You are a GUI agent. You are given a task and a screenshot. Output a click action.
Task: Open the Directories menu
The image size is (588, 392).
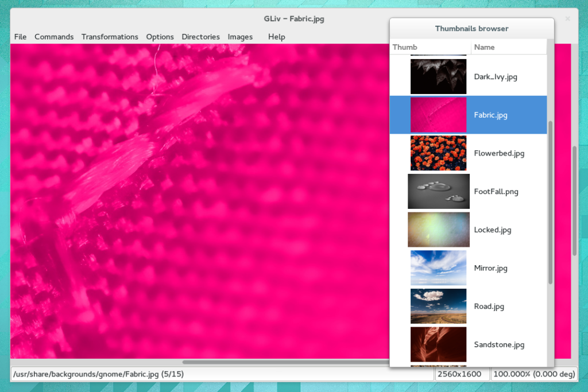click(x=200, y=36)
